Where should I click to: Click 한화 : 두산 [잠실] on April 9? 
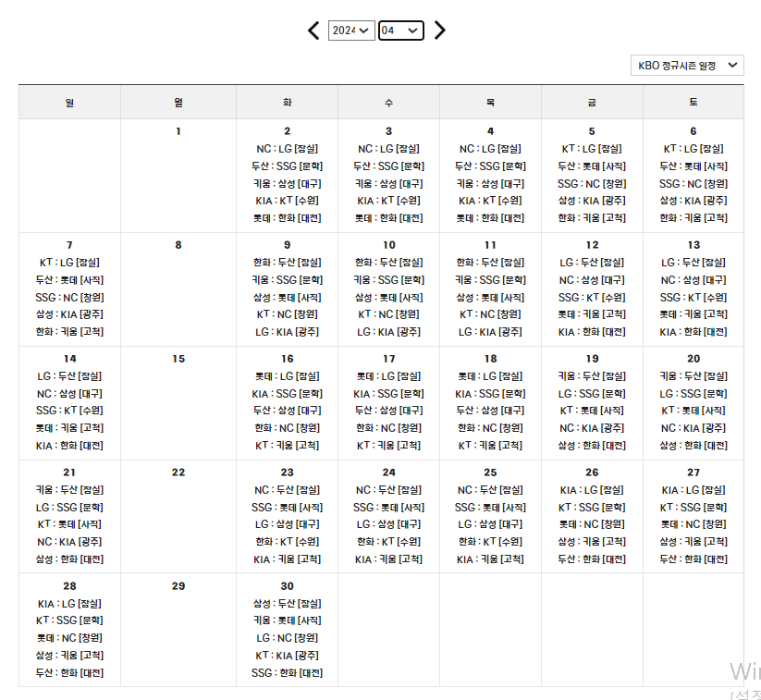[x=287, y=262]
